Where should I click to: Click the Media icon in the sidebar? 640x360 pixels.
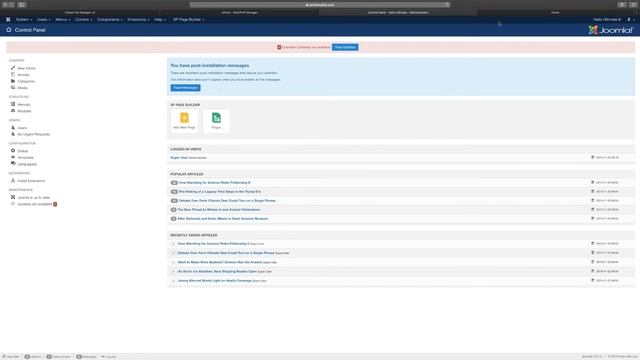coord(13,88)
